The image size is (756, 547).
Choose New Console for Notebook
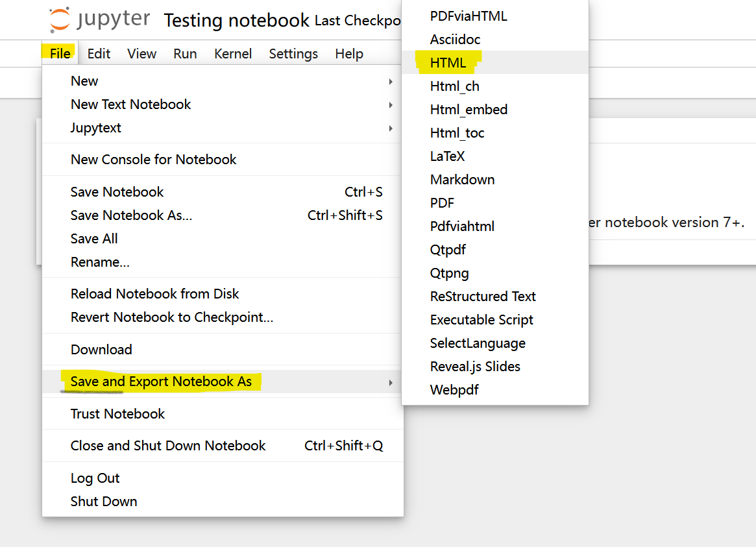pos(223,160)
